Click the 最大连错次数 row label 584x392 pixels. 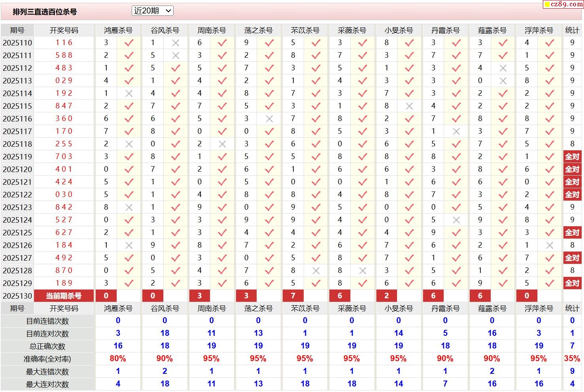pyautogui.click(x=47, y=372)
